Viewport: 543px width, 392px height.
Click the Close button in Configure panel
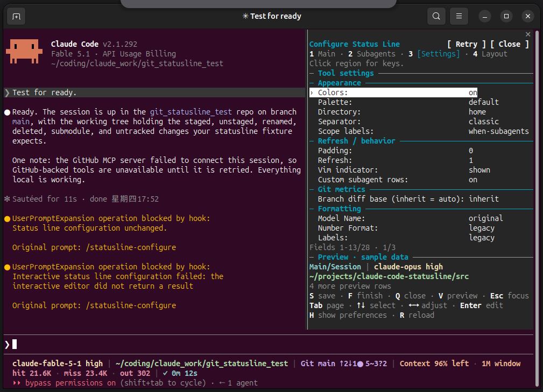[x=510, y=44]
